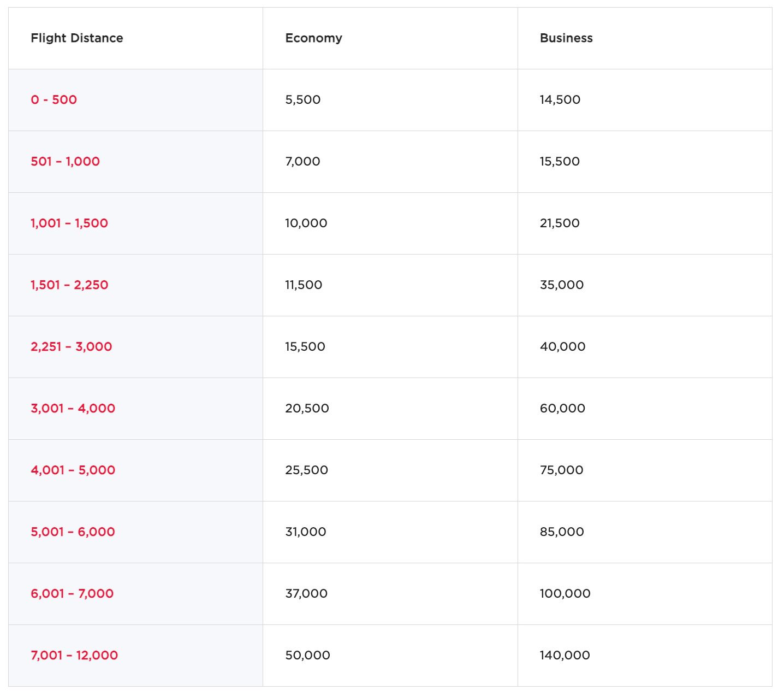Click the 20,500 Economy value
Screen dimensions: 784x696
pyautogui.click(x=307, y=409)
